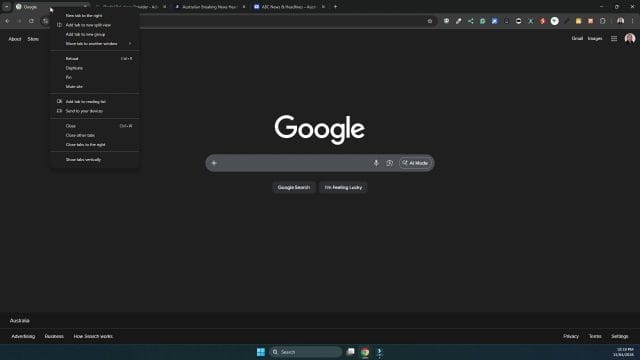Open the Chrome three-dot menu
The width and height of the screenshot is (640, 360).
point(633,21)
